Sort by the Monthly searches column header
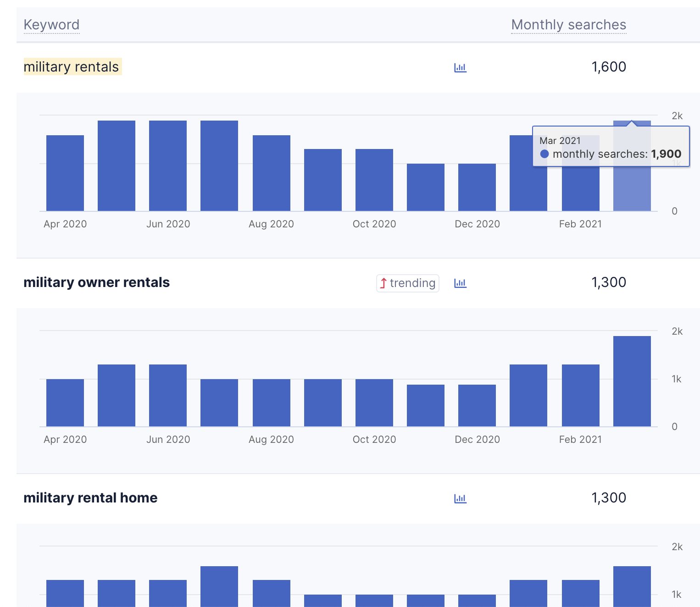Viewport: 700px width, 607px height. point(568,25)
